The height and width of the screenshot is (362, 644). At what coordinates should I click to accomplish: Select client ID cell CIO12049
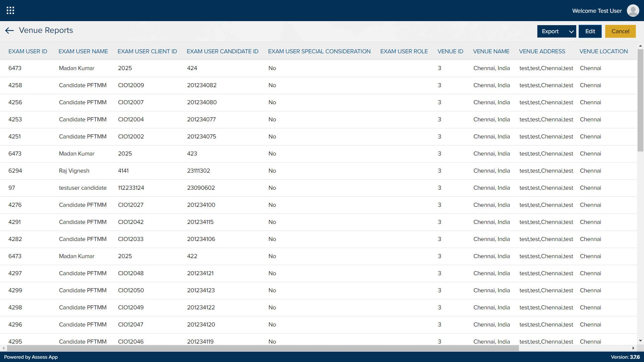[x=131, y=307]
